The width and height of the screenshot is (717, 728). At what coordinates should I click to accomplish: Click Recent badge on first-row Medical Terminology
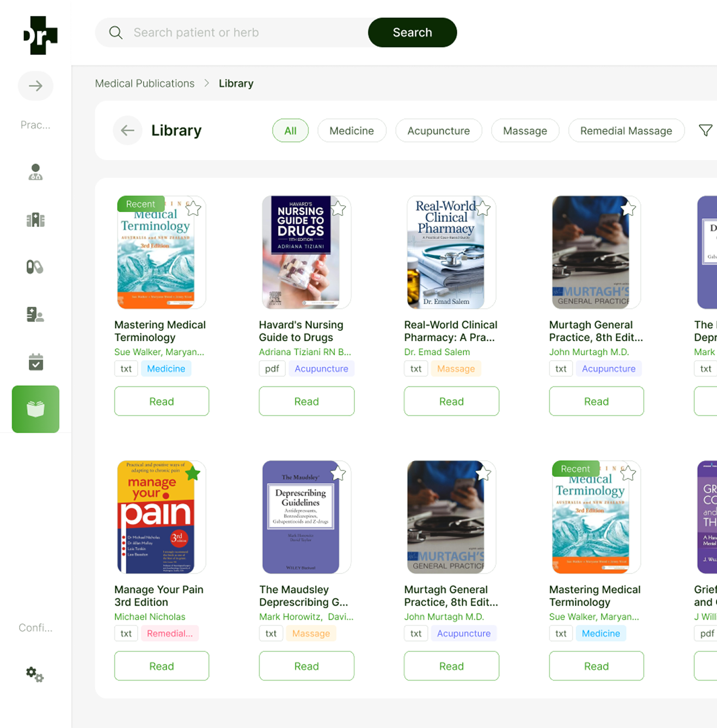click(x=140, y=204)
